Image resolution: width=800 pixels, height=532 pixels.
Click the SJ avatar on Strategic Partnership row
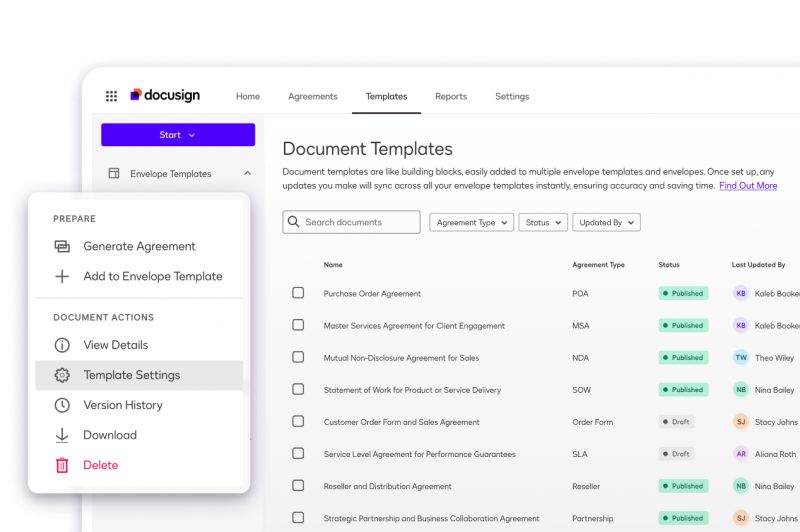click(741, 518)
